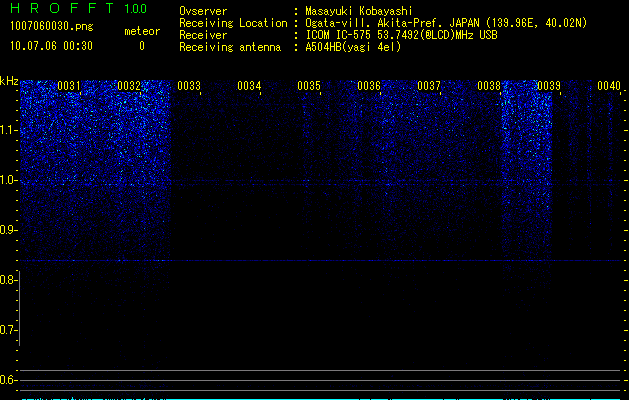Select the ICOM IC-575 receiver text

(401, 35)
